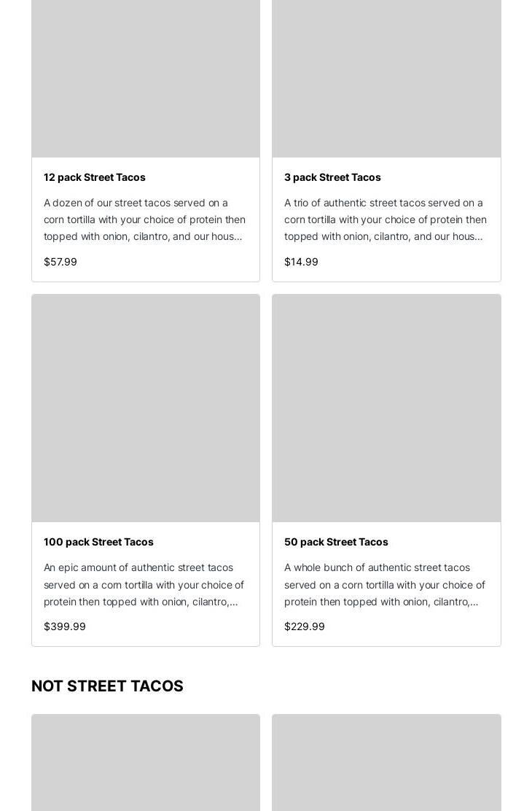Select the $229.99 price label
The image size is (532, 811).
305,626
